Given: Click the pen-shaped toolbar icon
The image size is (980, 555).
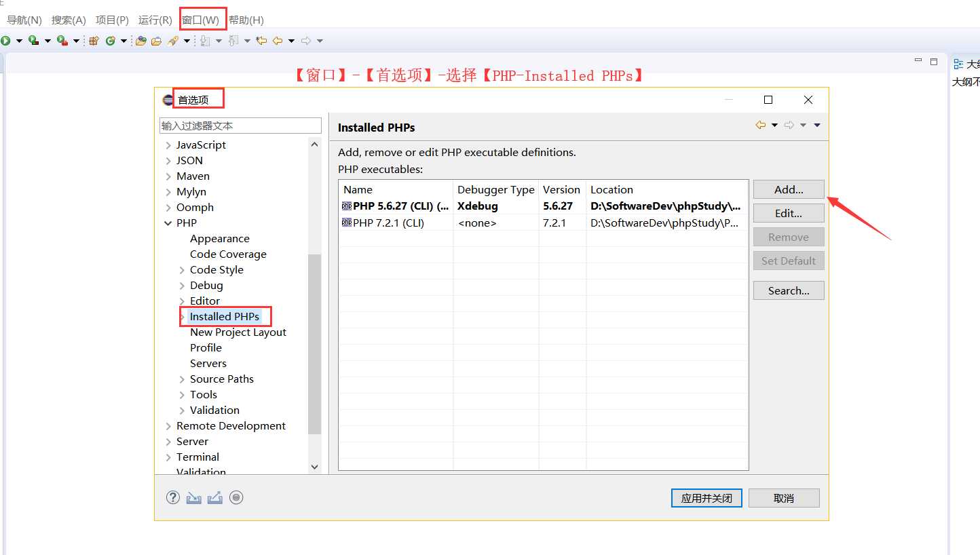Looking at the screenshot, I should (x=173, y=41).
